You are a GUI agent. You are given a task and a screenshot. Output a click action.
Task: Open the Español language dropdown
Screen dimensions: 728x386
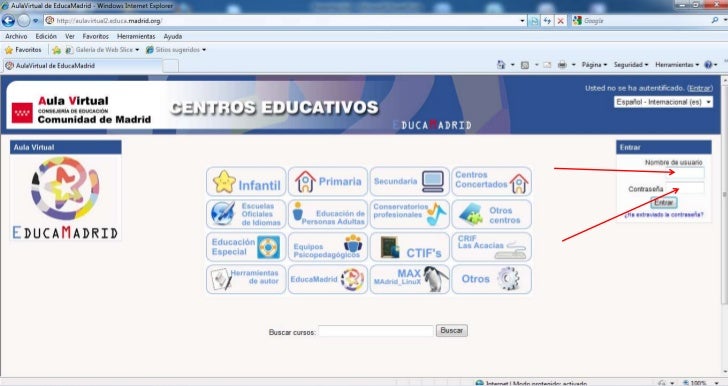coord(663,102)
